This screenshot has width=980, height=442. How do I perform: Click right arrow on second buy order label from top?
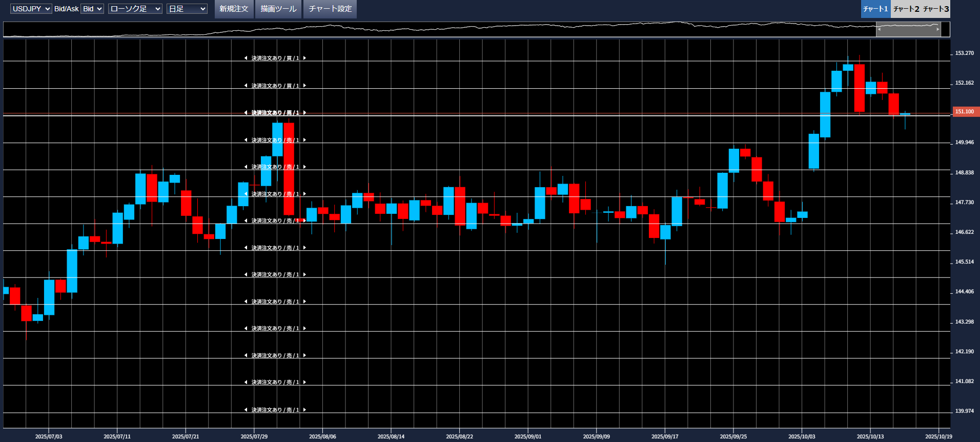point(304,86)
